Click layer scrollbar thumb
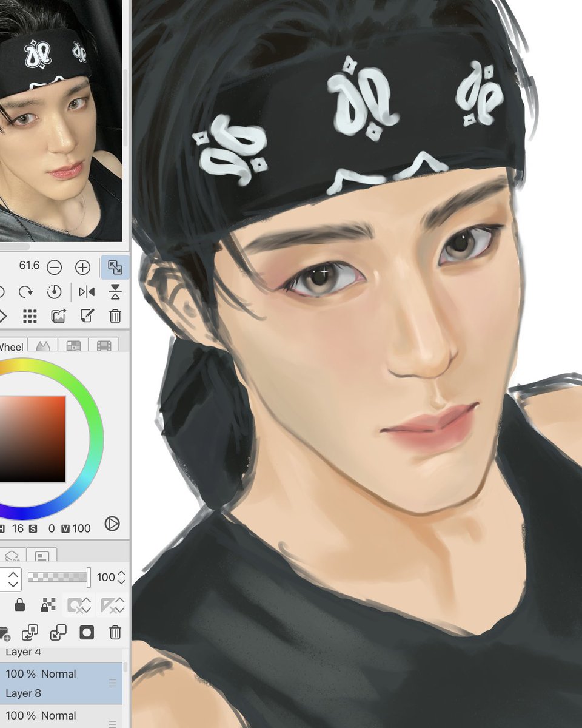This screenshot has height=728, width=582. point(125,667)
